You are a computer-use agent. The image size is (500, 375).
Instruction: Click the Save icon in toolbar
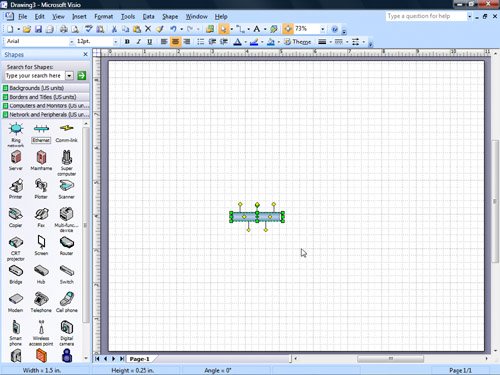[38, 29]
